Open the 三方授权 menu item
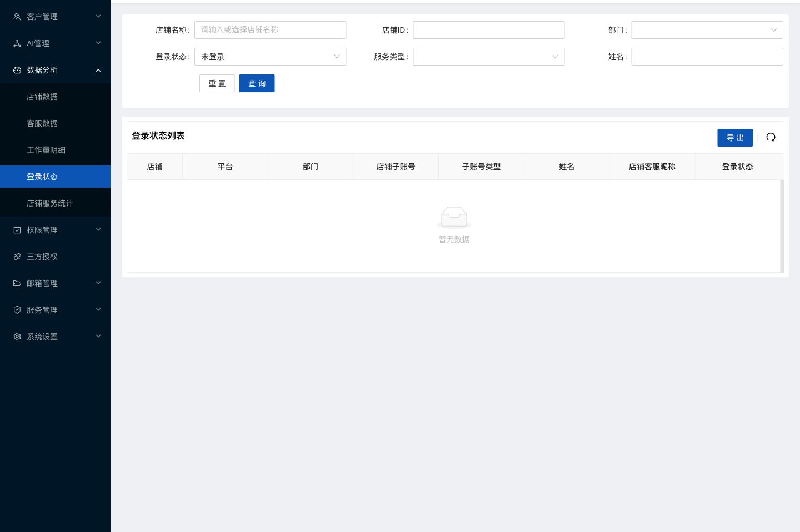 [56, 257]
